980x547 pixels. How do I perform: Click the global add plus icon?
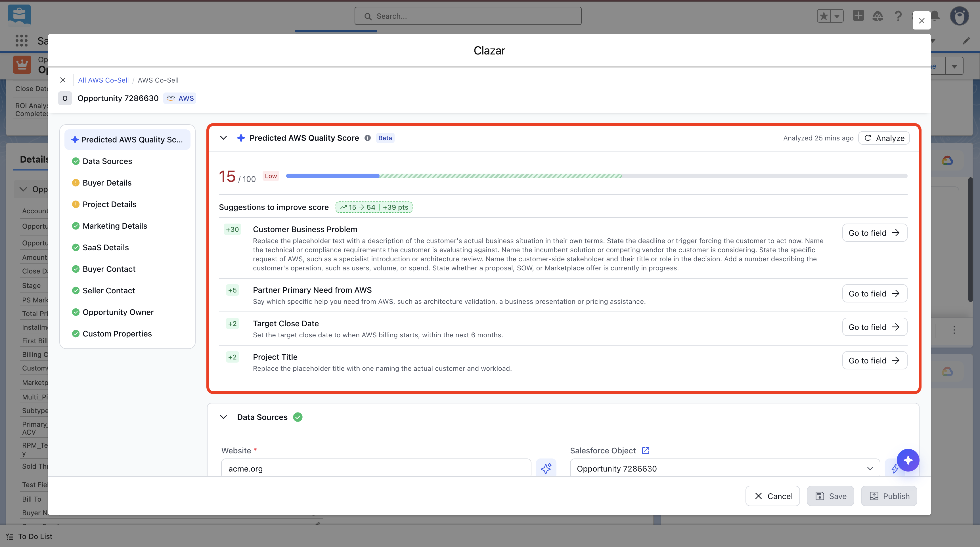pos(858,16)
